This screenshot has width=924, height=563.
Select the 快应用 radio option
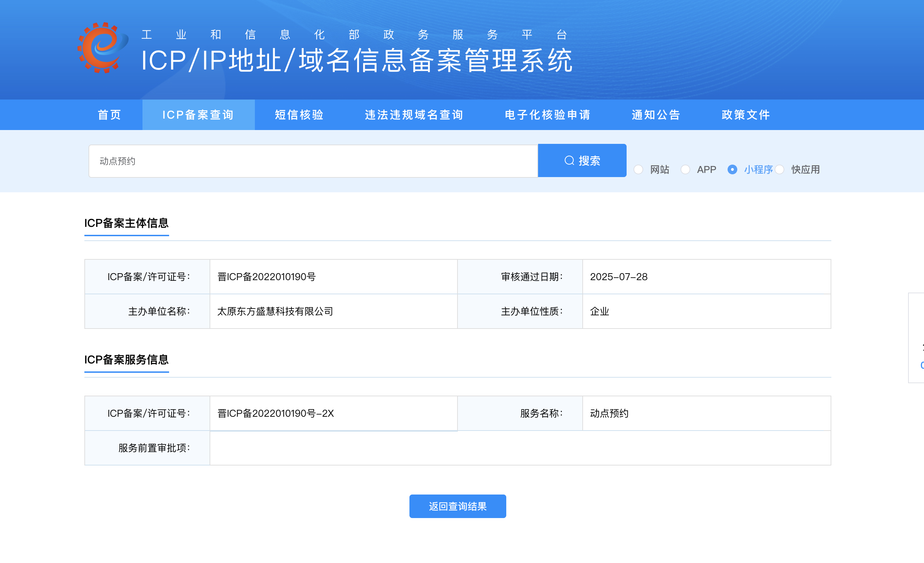[x=779, y=169]
